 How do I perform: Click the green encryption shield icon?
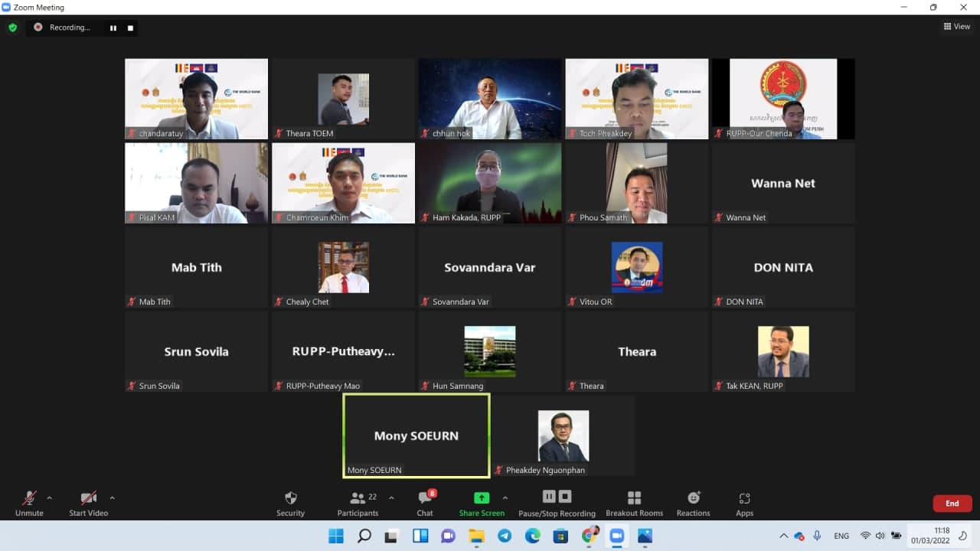(x=12, y=28)
